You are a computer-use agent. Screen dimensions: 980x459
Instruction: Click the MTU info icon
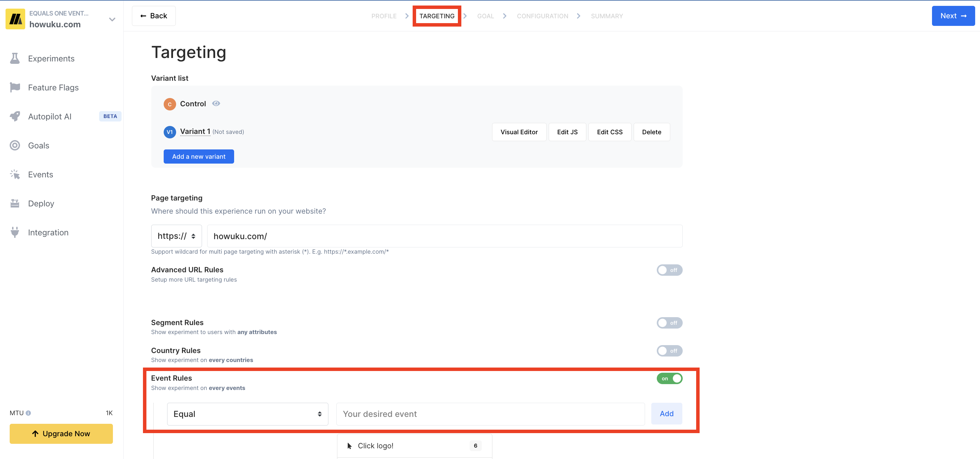pyautogui.click(x=29, y=413)
